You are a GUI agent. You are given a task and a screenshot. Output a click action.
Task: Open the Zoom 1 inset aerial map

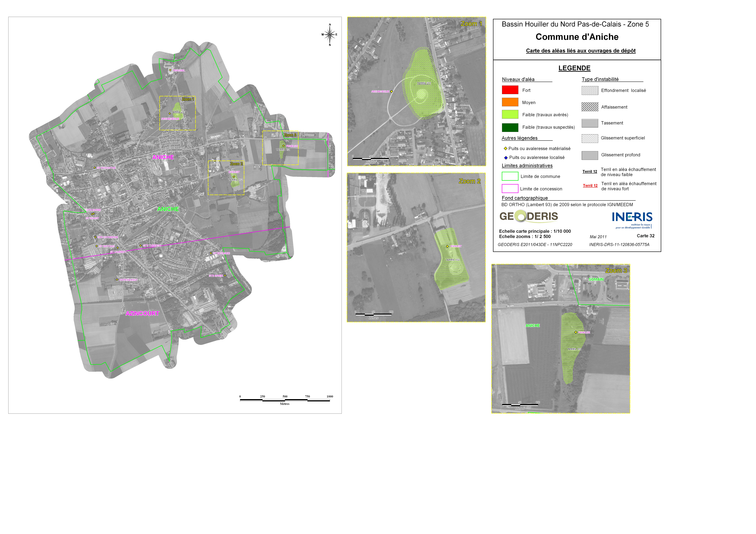click(416, 91)
